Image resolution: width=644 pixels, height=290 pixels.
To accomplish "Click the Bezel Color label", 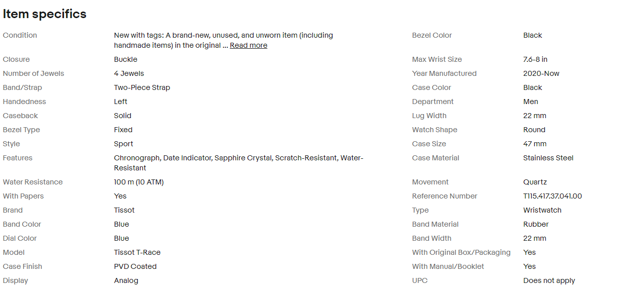I will click(x=432, y=35).
